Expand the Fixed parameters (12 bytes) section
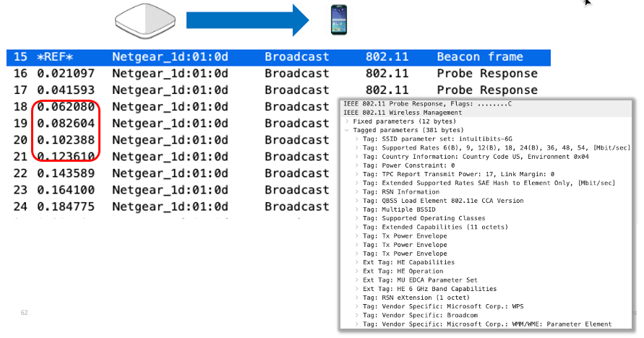This screenshot has height=338, width=644. pyautogui.click(x=348, y=121)
